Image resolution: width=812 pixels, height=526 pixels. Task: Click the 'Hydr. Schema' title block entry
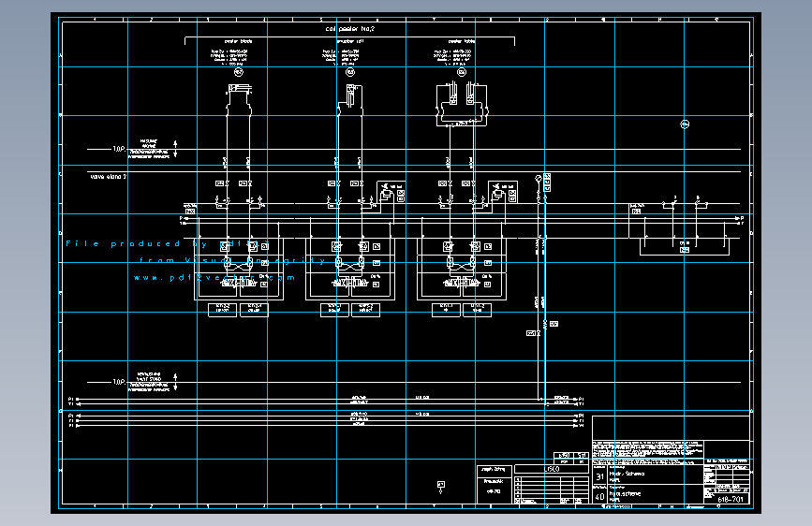click(627, 474)
